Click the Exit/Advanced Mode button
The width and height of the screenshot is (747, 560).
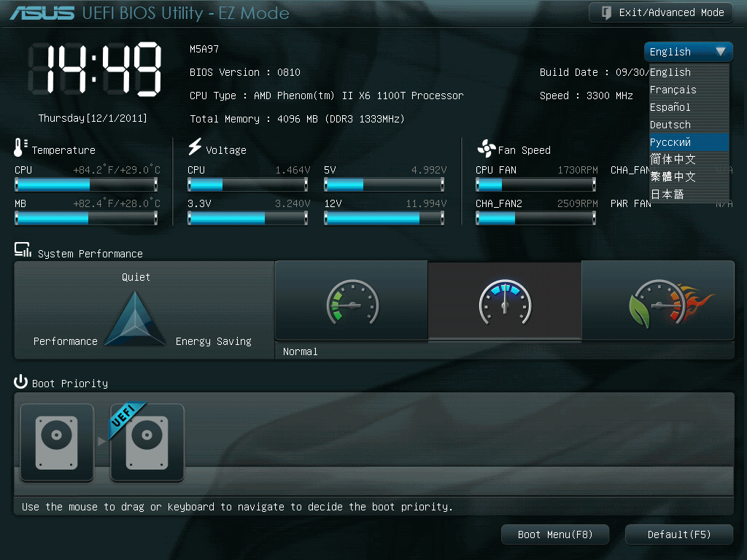660,13
